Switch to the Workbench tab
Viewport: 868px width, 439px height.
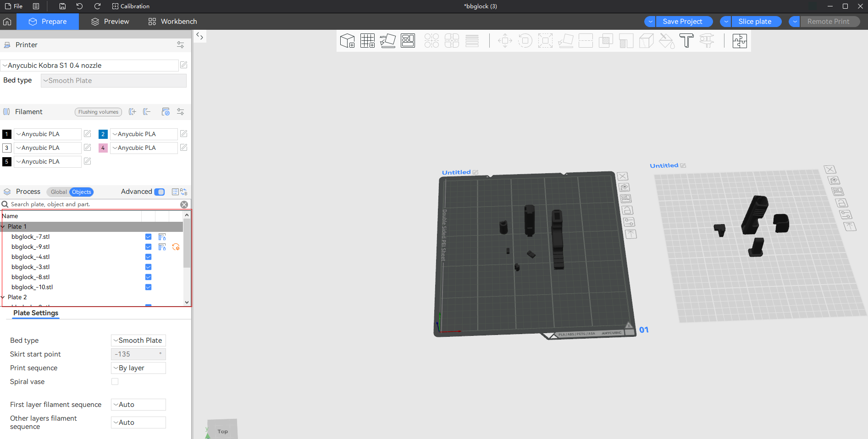click(172, 22)
